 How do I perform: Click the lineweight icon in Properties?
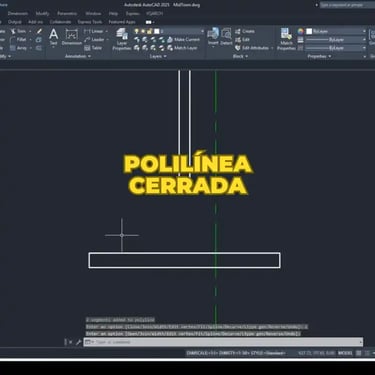tap(301, 39)
